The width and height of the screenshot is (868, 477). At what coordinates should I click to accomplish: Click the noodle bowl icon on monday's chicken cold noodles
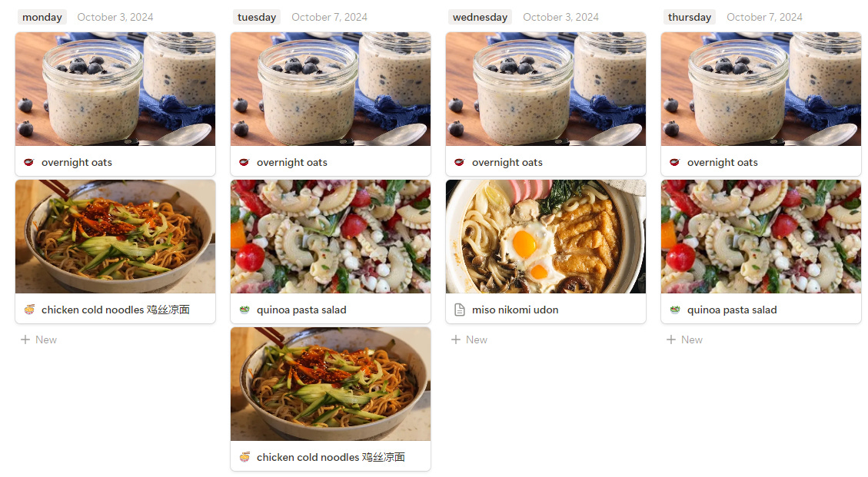pos(28,310)
